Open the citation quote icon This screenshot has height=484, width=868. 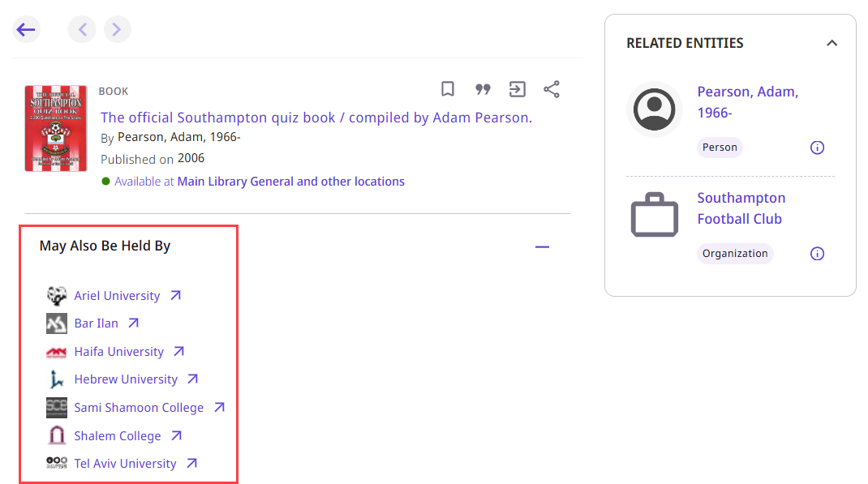[483, 89]
